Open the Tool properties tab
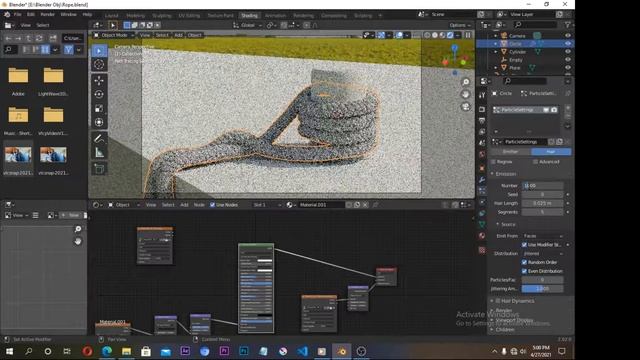 (482, 95)
